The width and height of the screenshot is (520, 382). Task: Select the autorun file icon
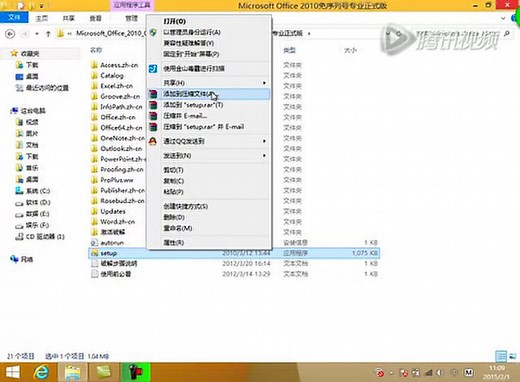94,243
